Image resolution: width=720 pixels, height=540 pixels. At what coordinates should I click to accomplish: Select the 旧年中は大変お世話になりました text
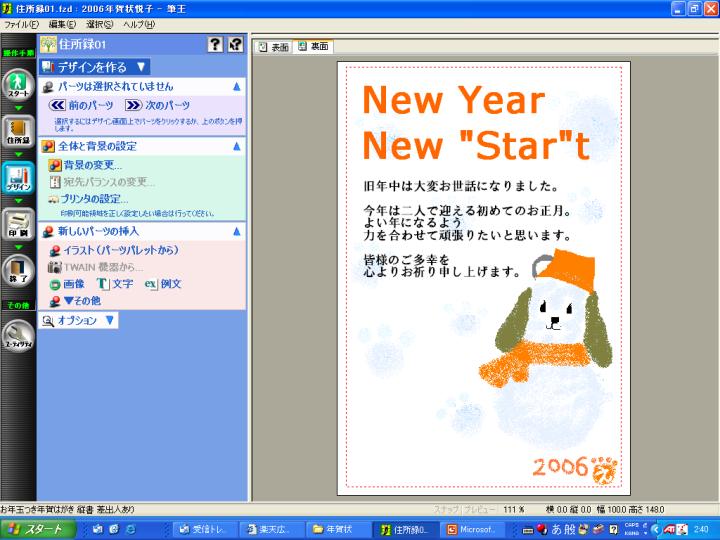[461, 186]
